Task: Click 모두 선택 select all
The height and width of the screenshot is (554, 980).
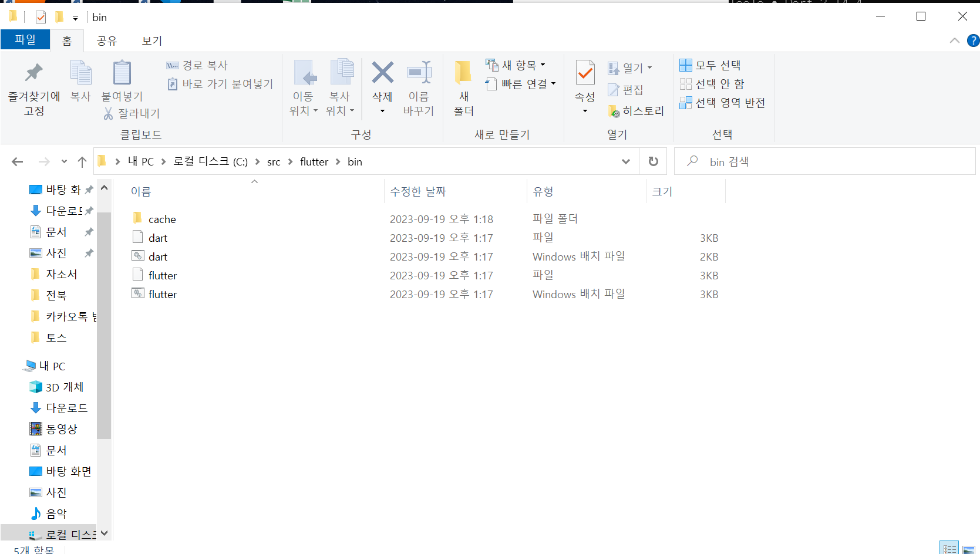Action: point(710,65)
